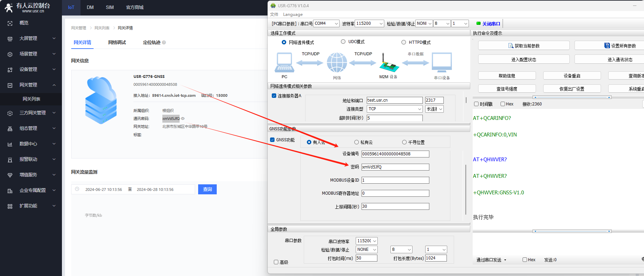Enable the 时间戳 checkbox
The height and width of the screenshot is (276, 644).
click(476, 104)
